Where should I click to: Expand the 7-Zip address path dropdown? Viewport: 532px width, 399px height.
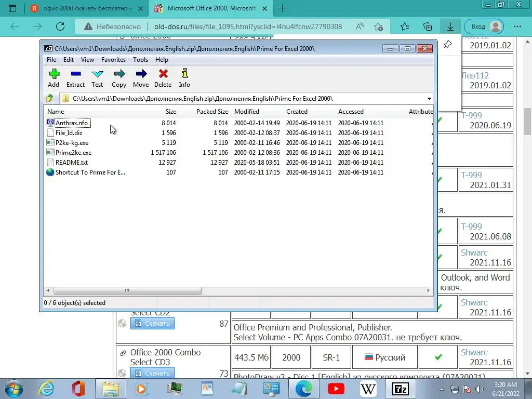click(x=429, y=98)
